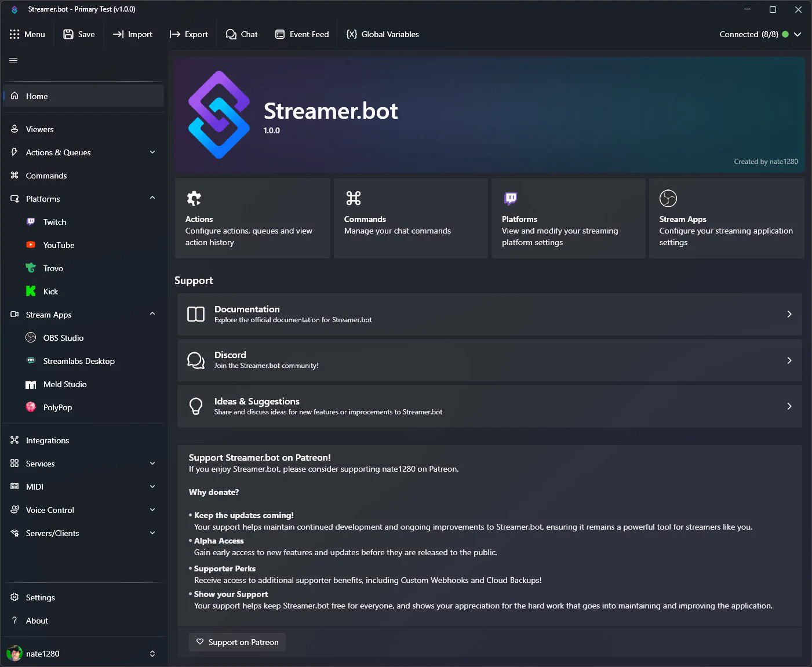
Task: Open the Documentation link
Action: tap(490, 314)
